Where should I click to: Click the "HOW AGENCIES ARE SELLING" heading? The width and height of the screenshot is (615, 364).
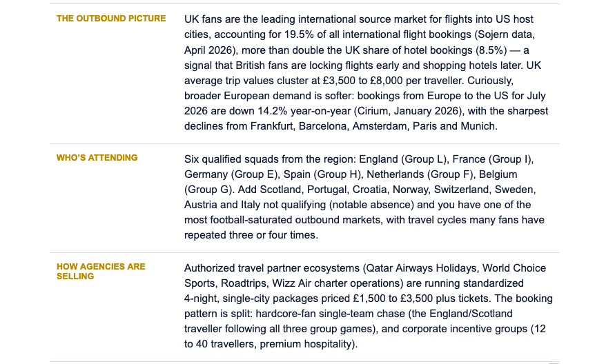pyautogui.click(x=101, y=271)
